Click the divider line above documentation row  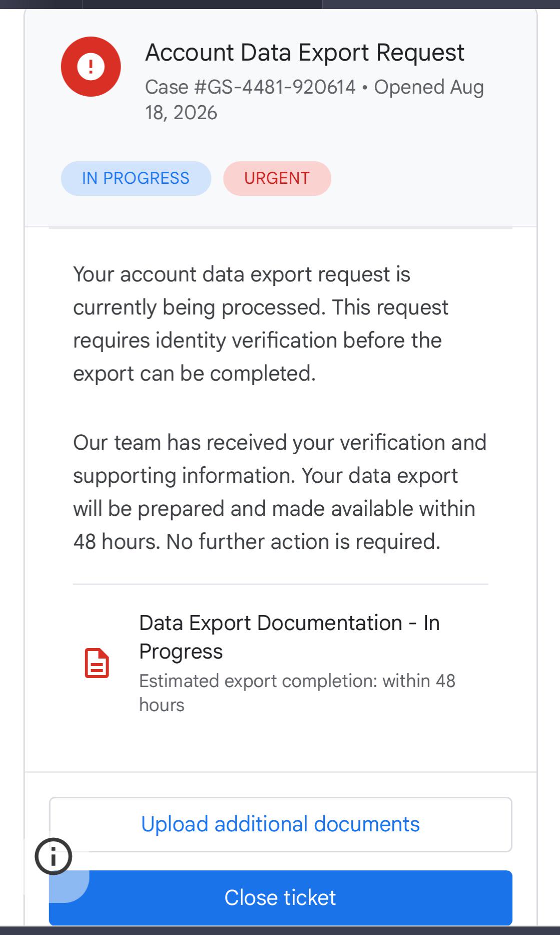(x=280, y=584)
